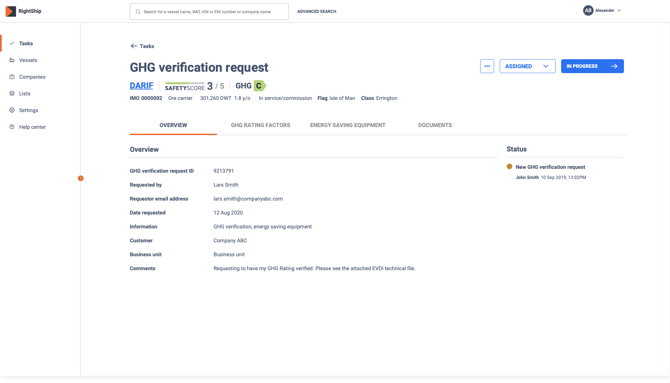Select the Overview tab
The image size is (670, 383).
(173, 125)
